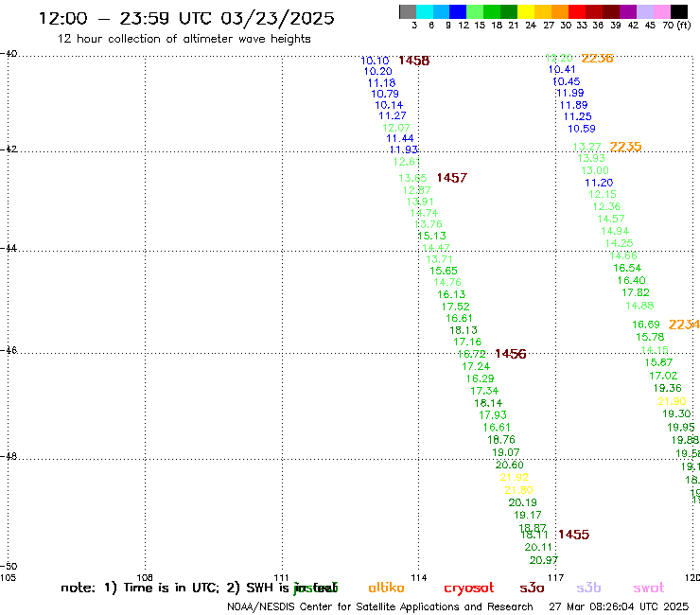Viewport: 700px width, 615px height.
Task: Click wave height value 17.02
Action: (x=663, y=376)
